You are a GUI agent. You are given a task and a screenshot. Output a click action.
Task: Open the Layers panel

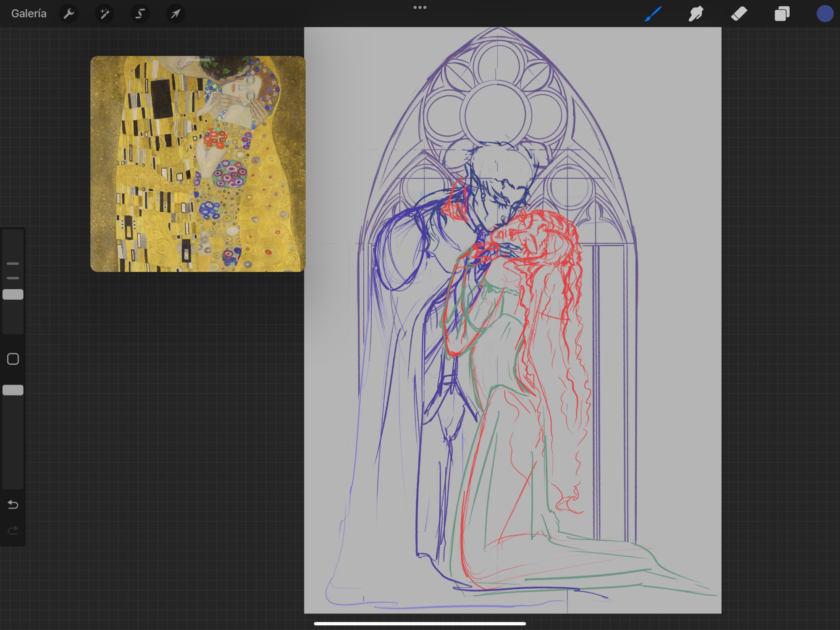click(x=782, y=14)
